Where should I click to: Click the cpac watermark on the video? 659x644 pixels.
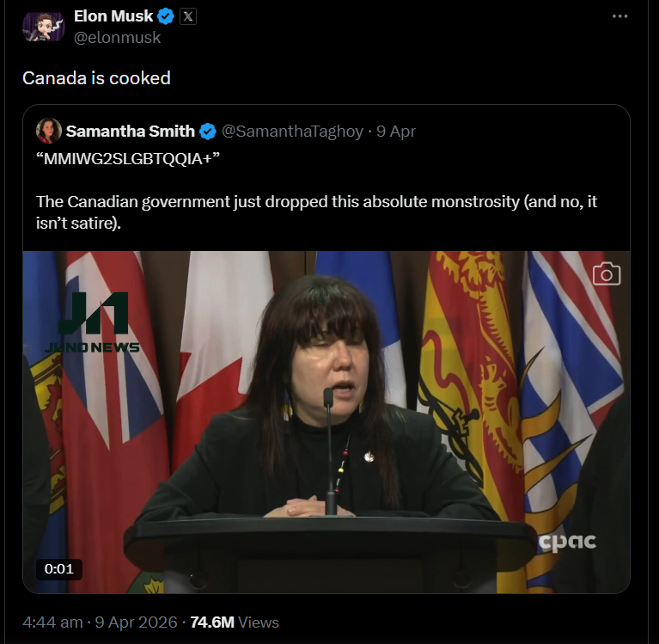point(566,542)
